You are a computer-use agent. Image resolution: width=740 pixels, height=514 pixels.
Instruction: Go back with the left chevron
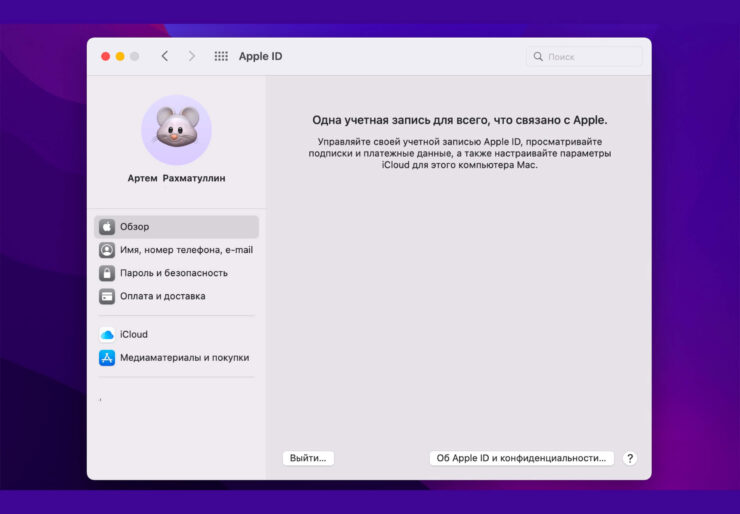[x=165, y=56]
